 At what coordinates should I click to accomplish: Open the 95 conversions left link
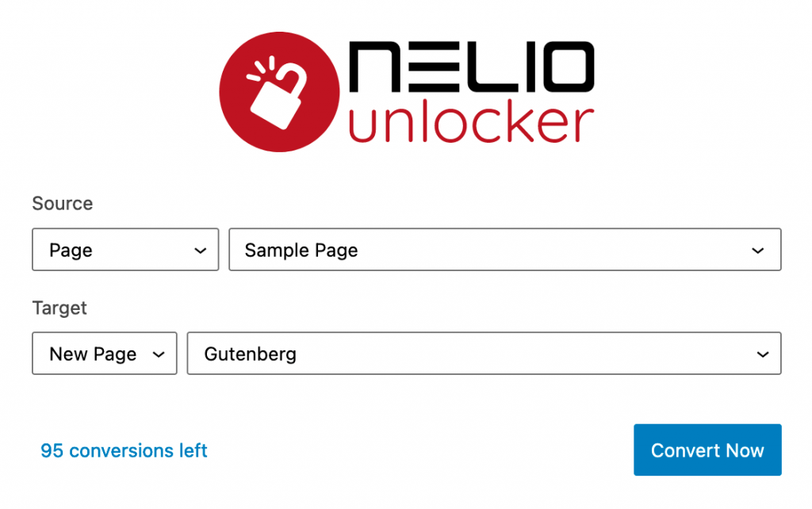pos(123,450)
